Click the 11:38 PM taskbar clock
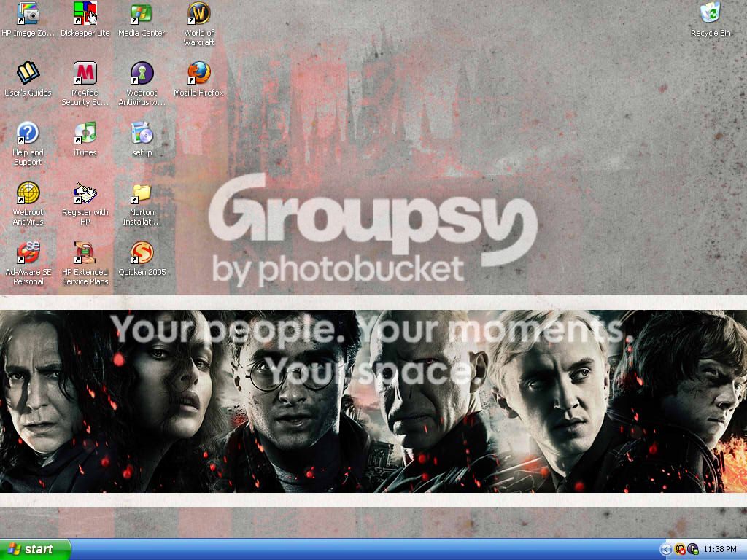This screenshot has width=747, height=560. (x=720, y=550)
